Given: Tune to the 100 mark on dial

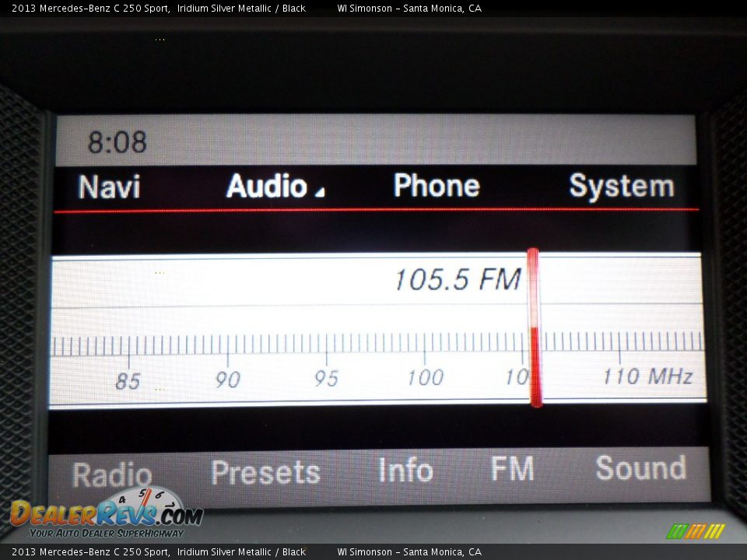Looking at the screenshot, I should click(x=425, y=377).
